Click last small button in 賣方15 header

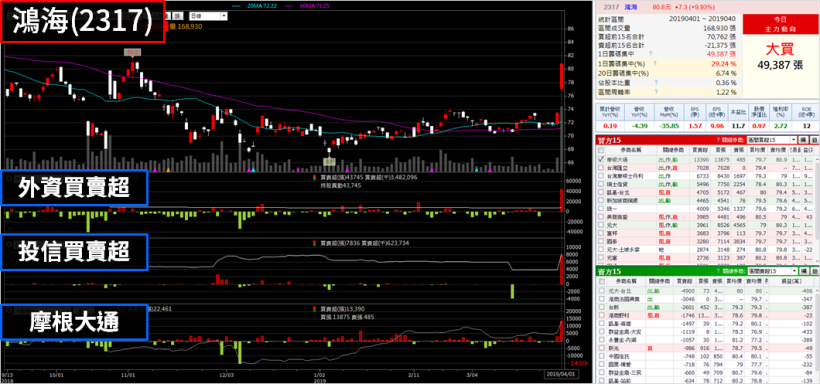point(814,271)
